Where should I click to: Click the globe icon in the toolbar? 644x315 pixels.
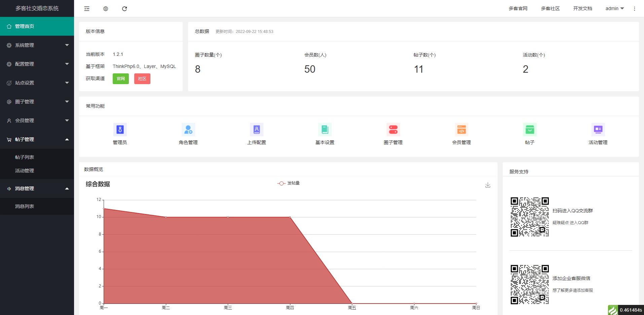(x=106, y=8)
